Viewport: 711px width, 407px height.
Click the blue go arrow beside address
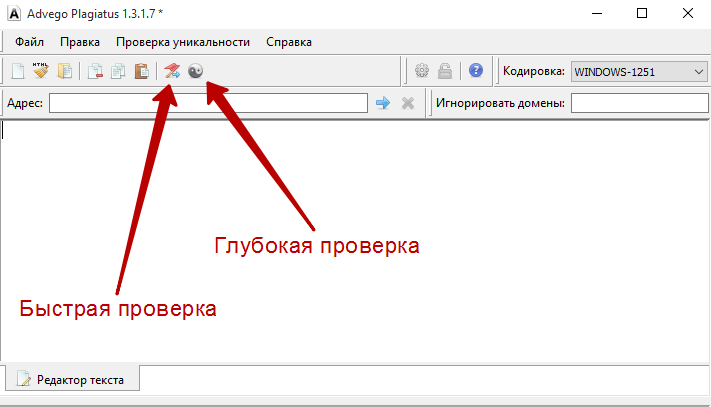tap(383, 103)
